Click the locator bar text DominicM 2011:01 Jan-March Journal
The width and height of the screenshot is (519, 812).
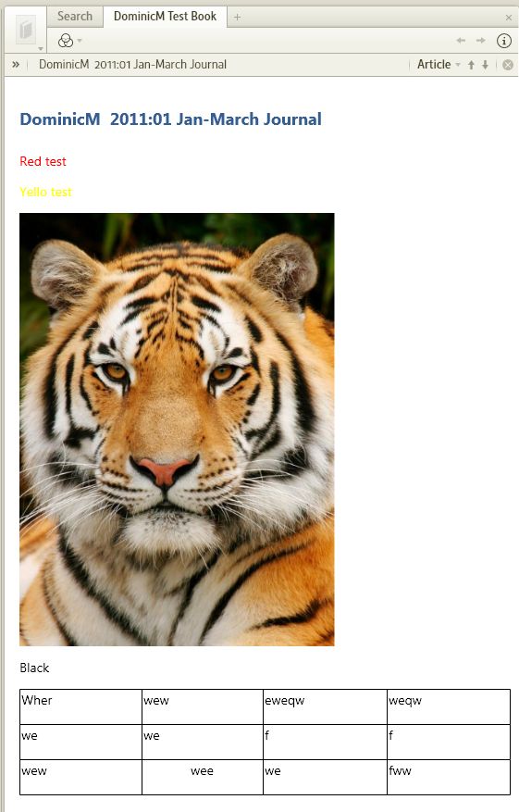click(133, 65)
